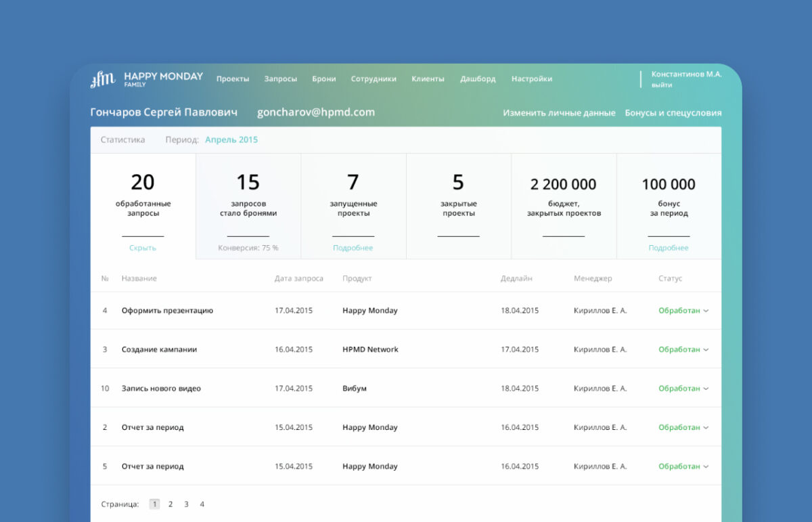Expand Подробнее under бонус за период

[x=669, y=248]
